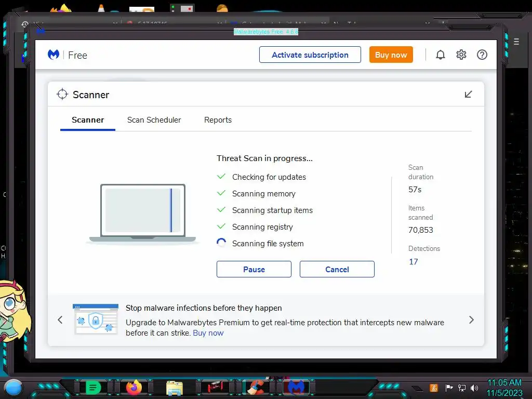The image size is (532, 399).
Task: Click the Java update tray icon
Action: pyautogui.click(x=434, y=388)
